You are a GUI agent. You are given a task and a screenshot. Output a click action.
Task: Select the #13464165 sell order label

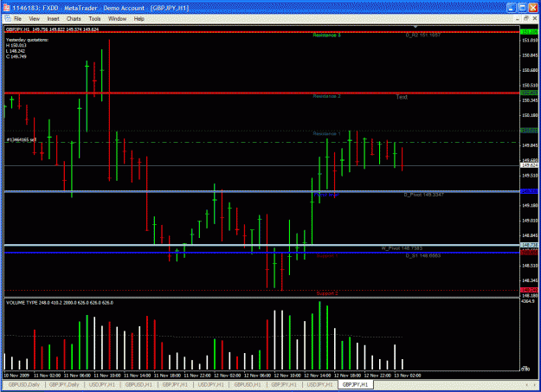point(21,140)
